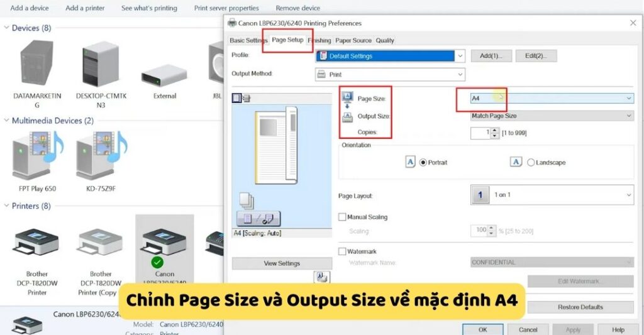Switch to the Quality tab

(x=385, y=40)
